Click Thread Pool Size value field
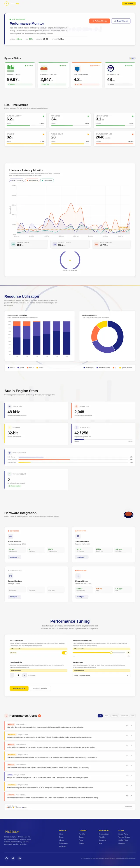140x868 pixels. [18, 675]
